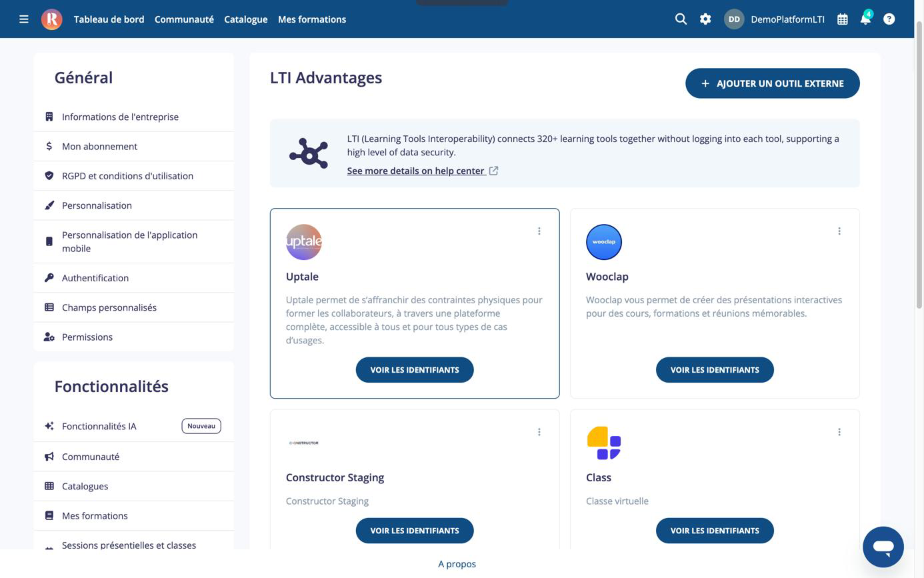
Task: Open the settings gear icon
Action: point(705,19)
